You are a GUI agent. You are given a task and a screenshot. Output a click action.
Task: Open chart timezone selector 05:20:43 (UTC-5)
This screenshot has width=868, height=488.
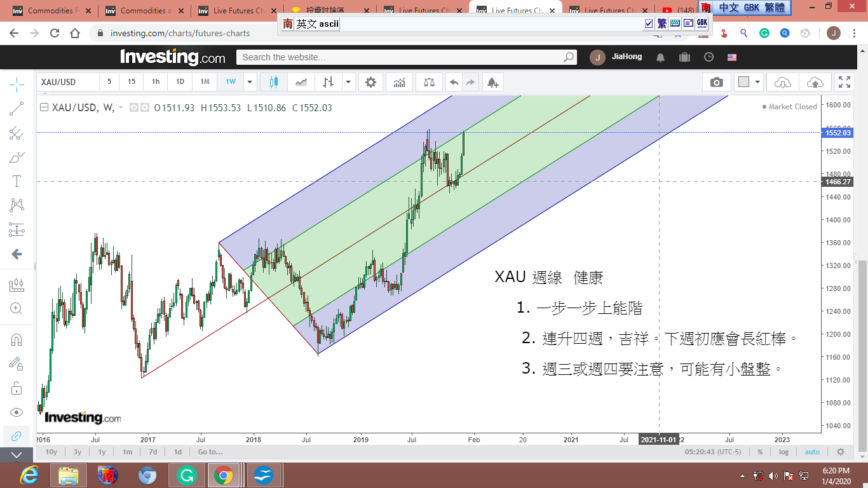click(714, 452)
